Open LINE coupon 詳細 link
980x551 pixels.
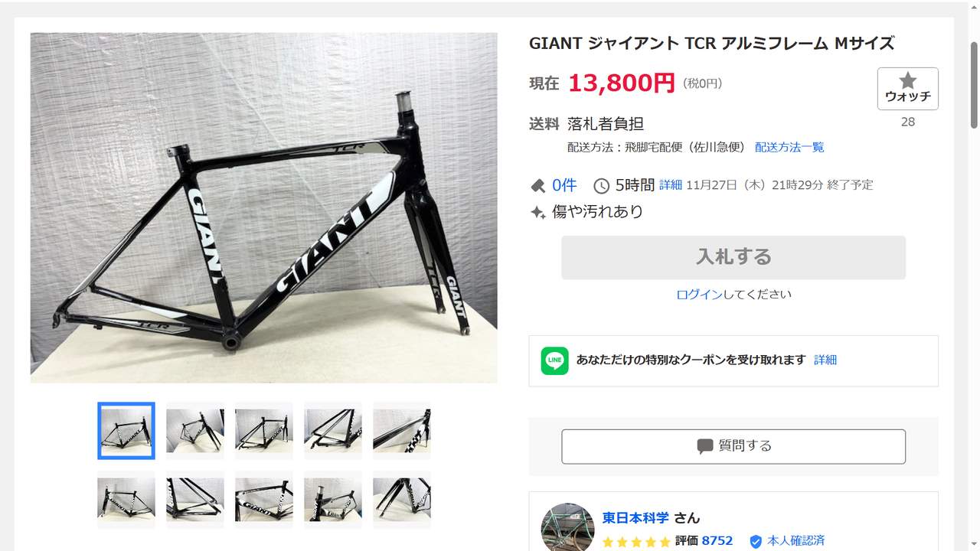(x=825, y=360)
